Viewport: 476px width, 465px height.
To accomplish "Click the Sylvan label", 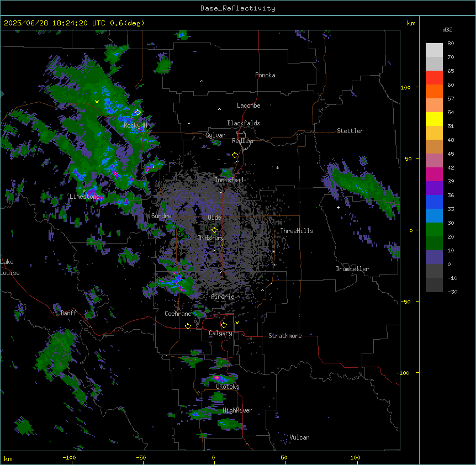I will 215,135.
